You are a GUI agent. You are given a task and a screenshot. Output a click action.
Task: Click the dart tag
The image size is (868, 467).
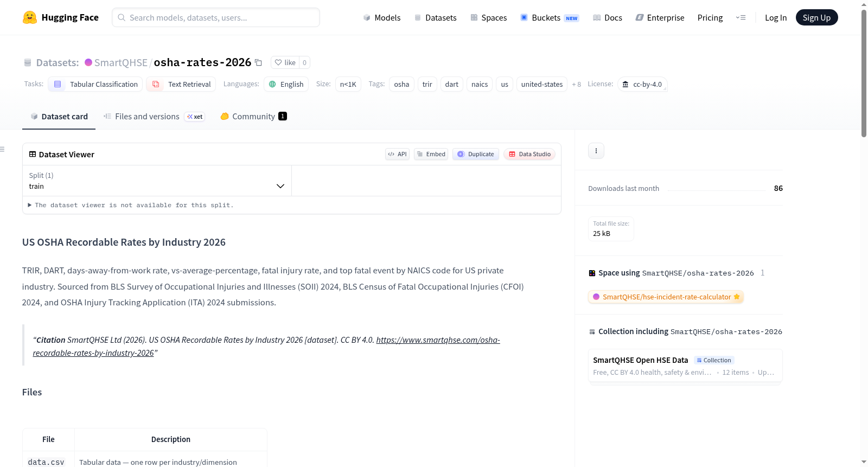(x=452, y=84)
